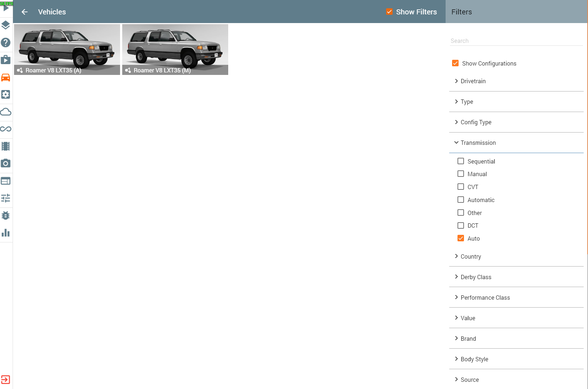588x389 pixels.
Task: Open the options sliders icon
Action: point(5,198)
